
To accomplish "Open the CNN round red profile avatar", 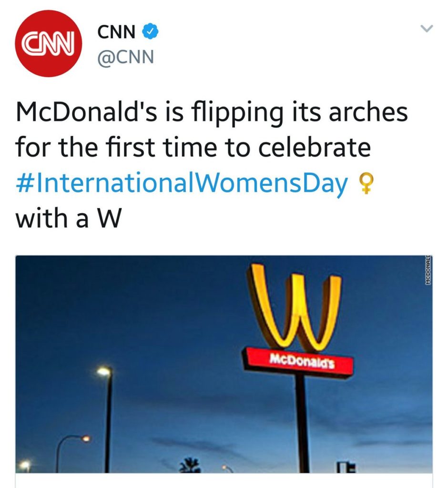I will coord(48,43).
